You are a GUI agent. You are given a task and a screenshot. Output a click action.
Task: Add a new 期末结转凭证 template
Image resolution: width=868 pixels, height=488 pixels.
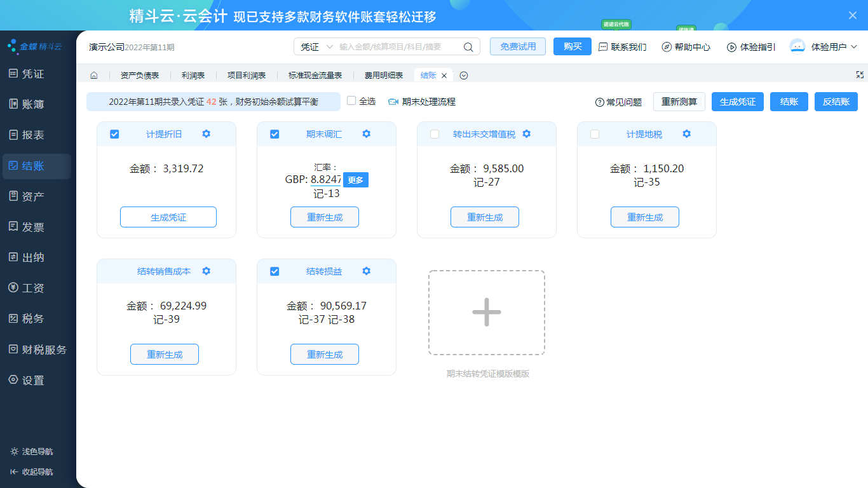487,313
